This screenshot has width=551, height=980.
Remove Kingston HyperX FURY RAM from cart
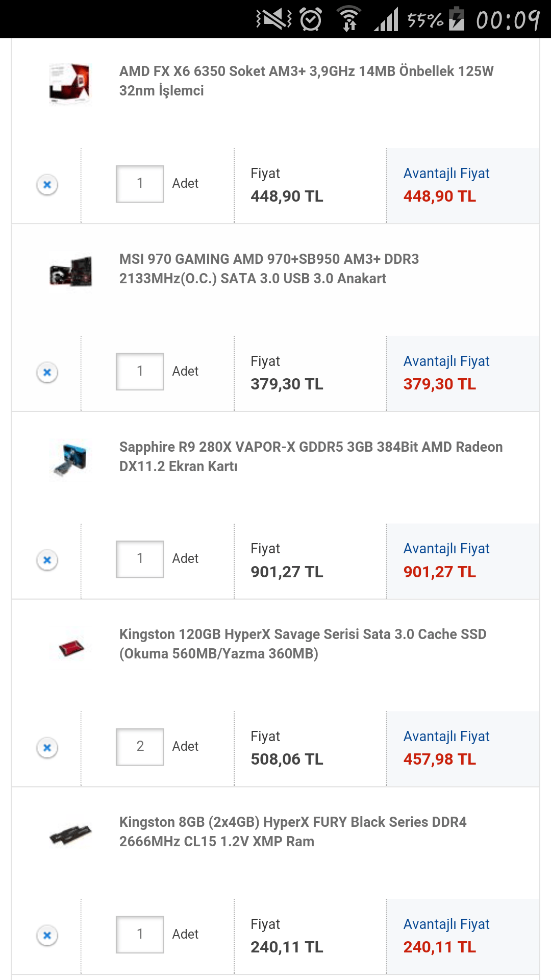tap(46, 935)
